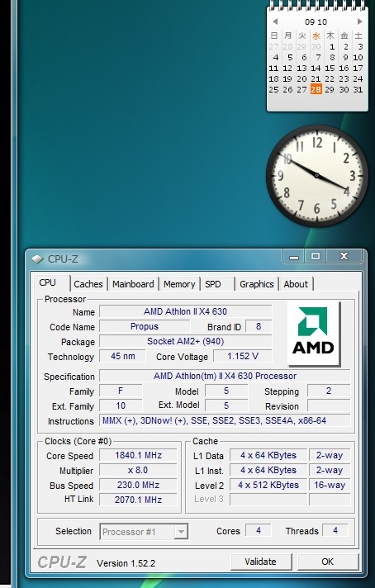Minimize the CPU-Z window
Screen dimensions: 375x588
point(294,257)
